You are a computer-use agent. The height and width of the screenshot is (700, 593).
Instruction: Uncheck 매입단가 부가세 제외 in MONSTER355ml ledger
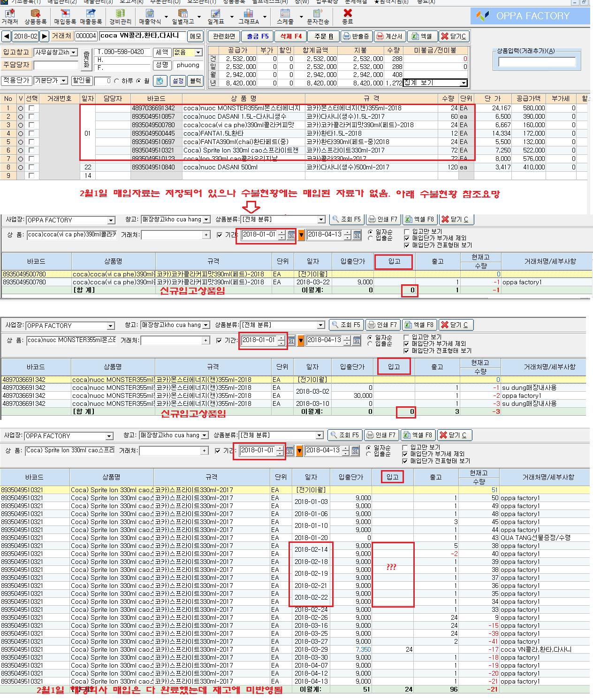[406, 344]
